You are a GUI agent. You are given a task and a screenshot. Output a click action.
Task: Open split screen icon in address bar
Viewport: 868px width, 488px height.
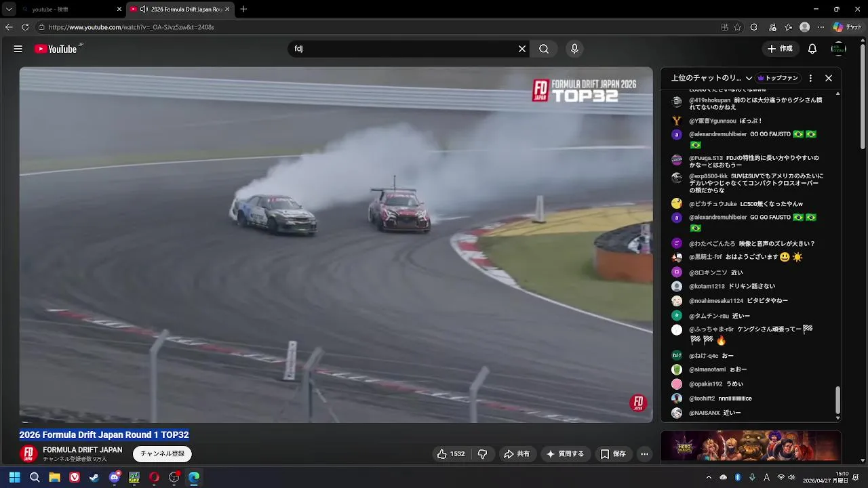[724, 27]
